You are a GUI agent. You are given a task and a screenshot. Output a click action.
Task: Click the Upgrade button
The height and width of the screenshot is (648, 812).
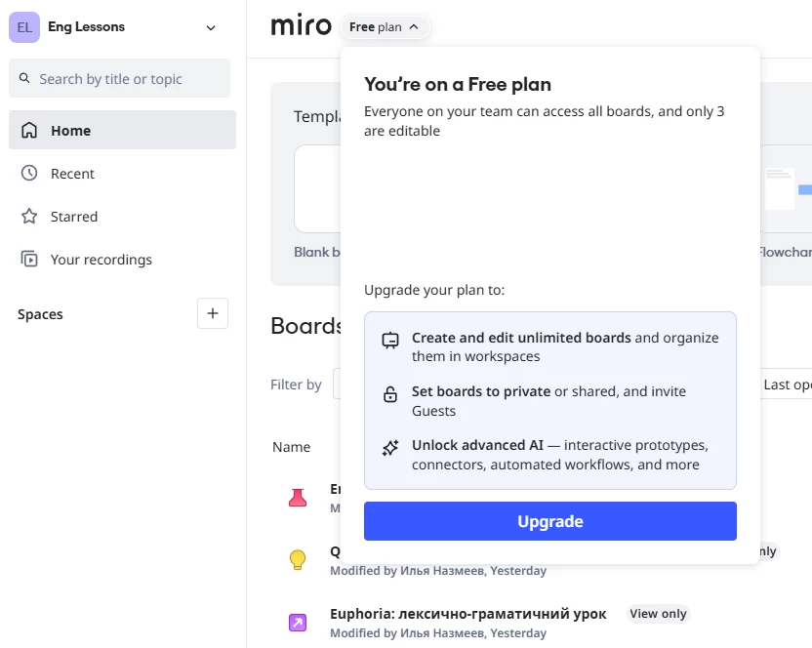click(550, 521)
